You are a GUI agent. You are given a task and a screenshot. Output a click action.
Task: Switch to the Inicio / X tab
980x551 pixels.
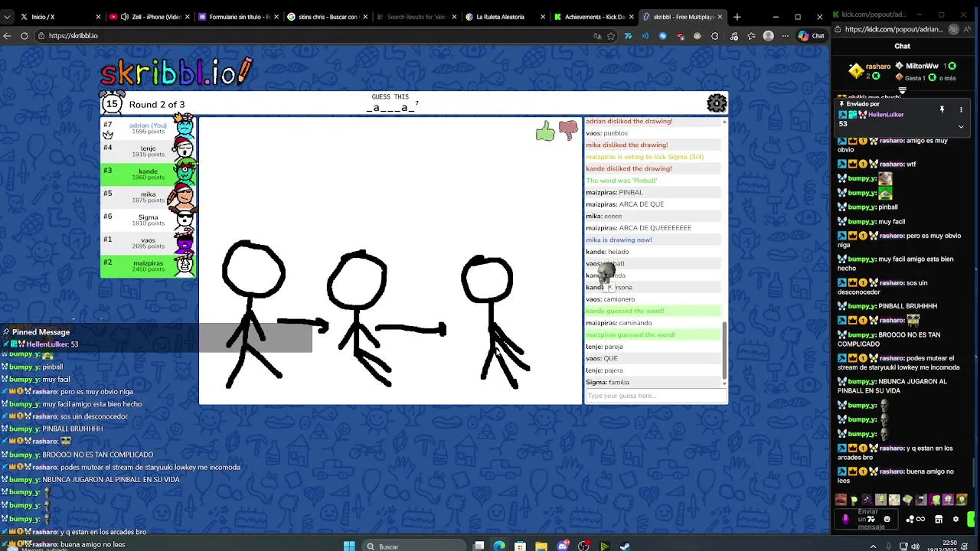tap(60, 17)
